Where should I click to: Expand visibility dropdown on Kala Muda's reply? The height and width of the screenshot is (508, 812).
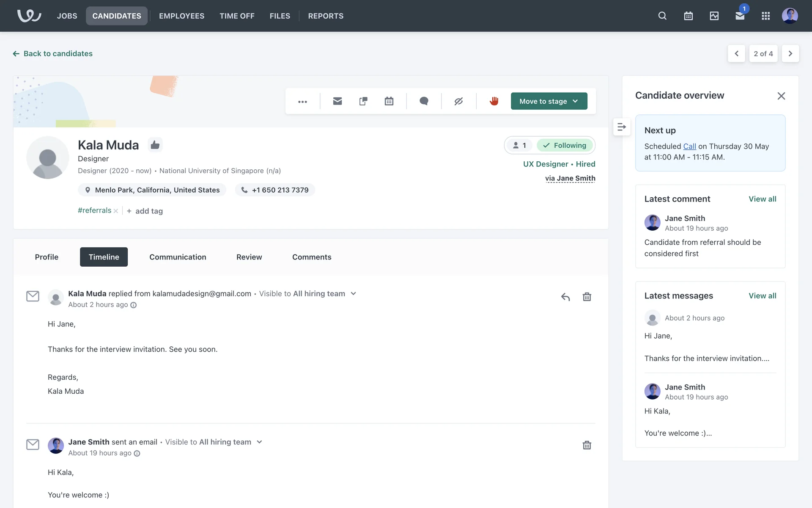tap(354, 294)
